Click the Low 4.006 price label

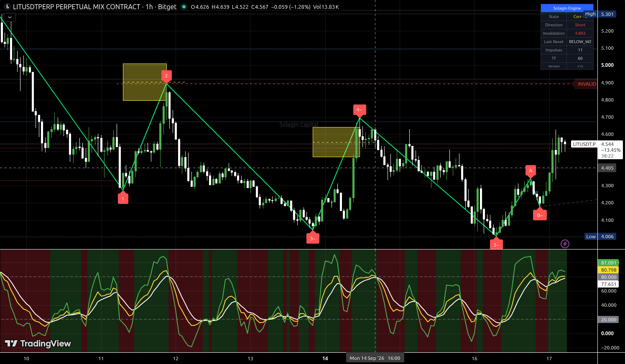point(600,237)
